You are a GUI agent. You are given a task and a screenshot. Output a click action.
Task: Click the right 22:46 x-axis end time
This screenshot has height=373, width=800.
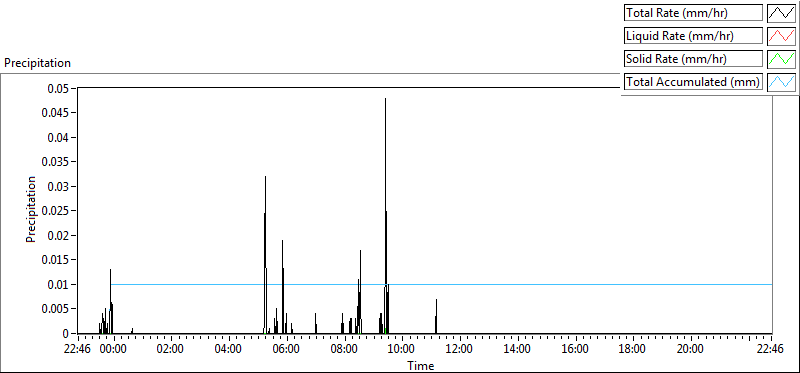click(771, 349)
